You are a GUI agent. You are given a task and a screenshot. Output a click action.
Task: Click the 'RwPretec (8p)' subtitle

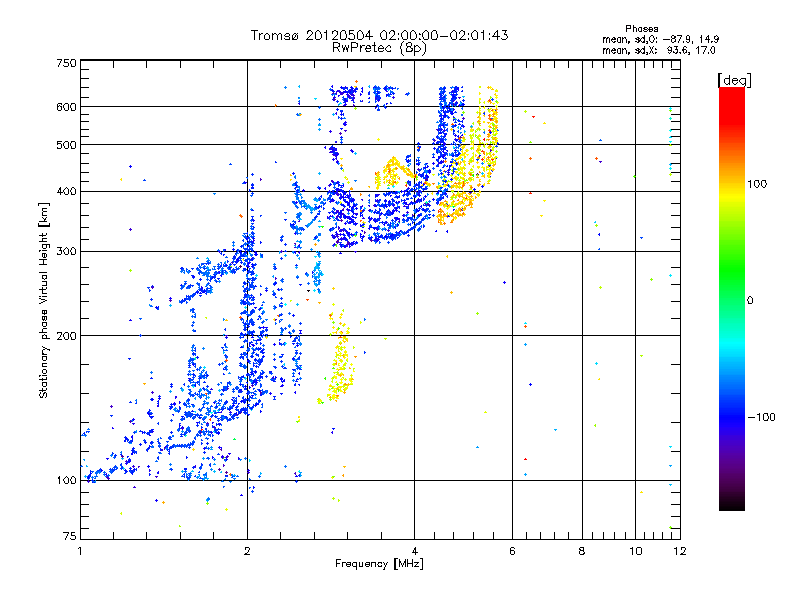point(379,48)
